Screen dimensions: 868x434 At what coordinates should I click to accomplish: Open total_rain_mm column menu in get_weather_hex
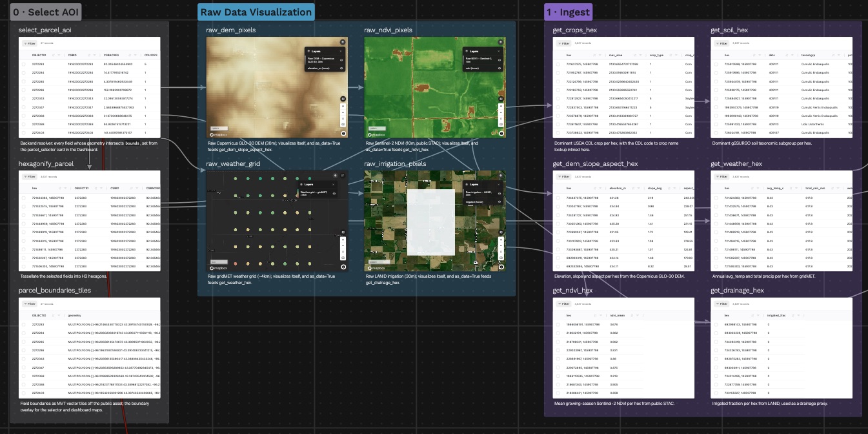(x=838, y=189)
